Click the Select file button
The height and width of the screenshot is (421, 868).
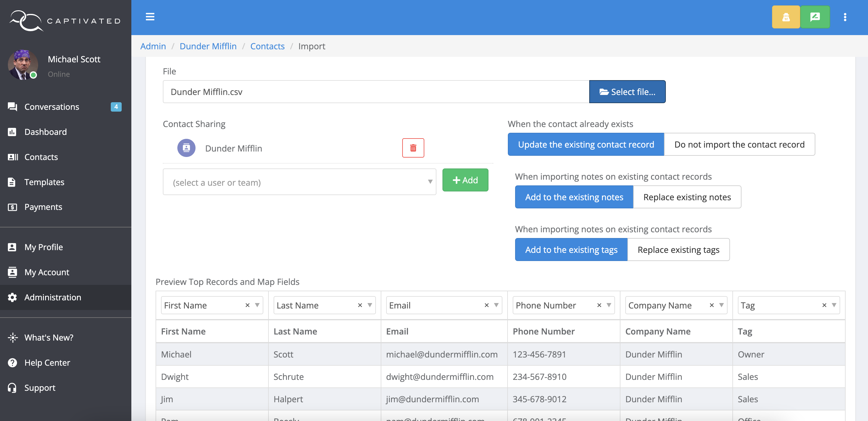pos(627,91)
